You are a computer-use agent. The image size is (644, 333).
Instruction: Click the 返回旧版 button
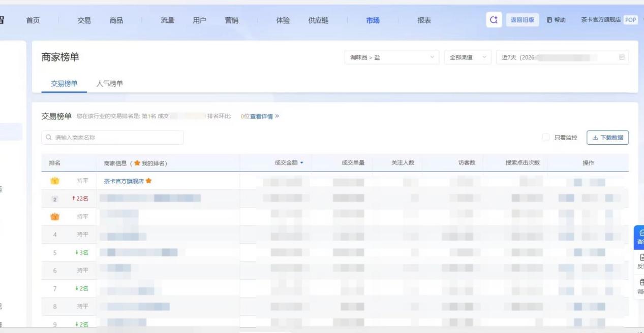pyautogui.click(x=523, y=20)
